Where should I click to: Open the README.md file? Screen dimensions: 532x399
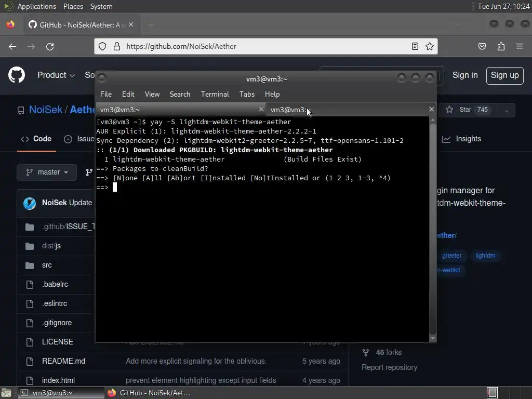(63, 362)
